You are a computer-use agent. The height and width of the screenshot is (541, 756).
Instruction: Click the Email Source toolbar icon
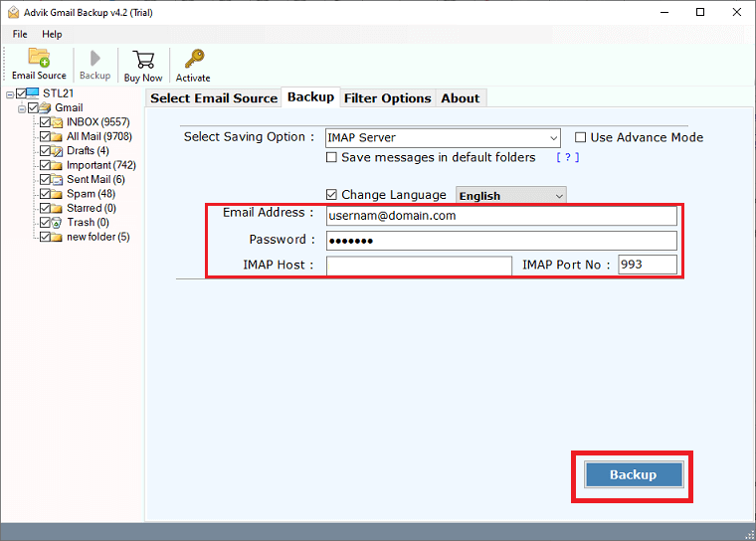coord(39,58)
